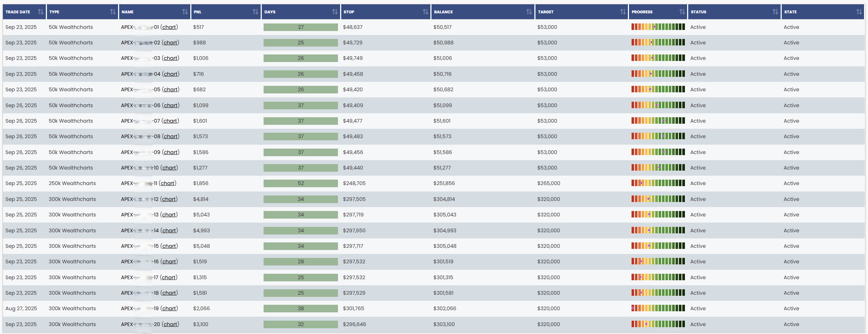
Task: Open chart link for account ending -06
Action: [170, 105]
